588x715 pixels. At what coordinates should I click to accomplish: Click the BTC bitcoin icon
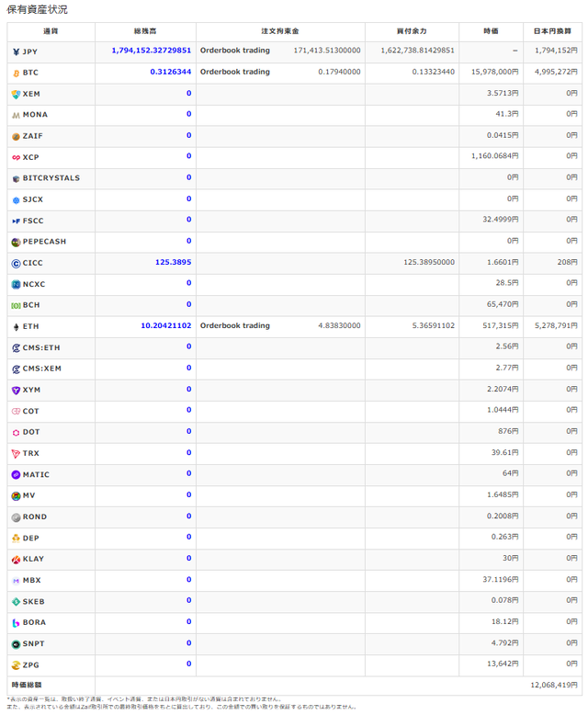(x=16, y=73)
